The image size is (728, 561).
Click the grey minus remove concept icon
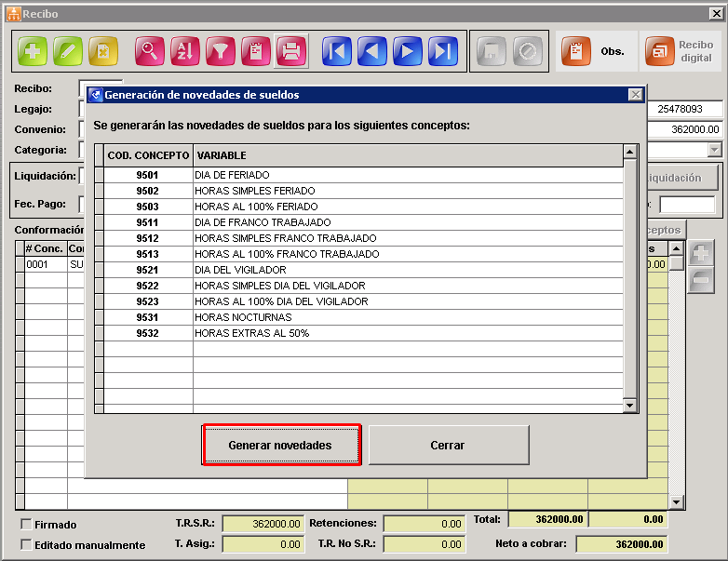701,280
